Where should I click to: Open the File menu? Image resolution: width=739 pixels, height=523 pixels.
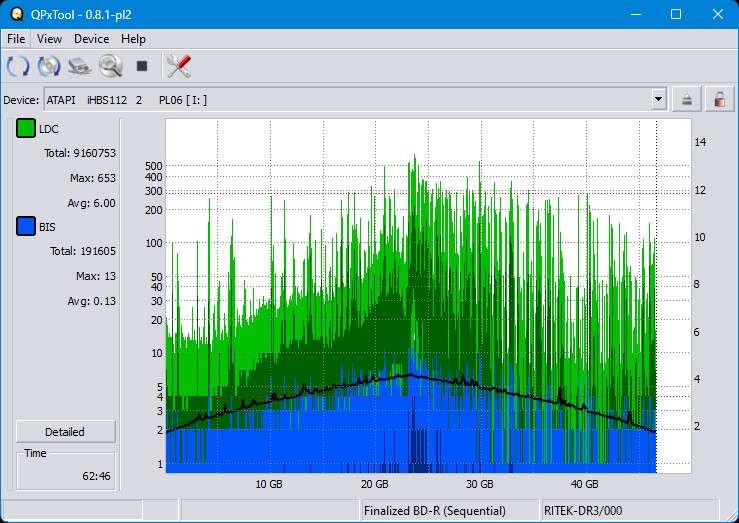16,39
